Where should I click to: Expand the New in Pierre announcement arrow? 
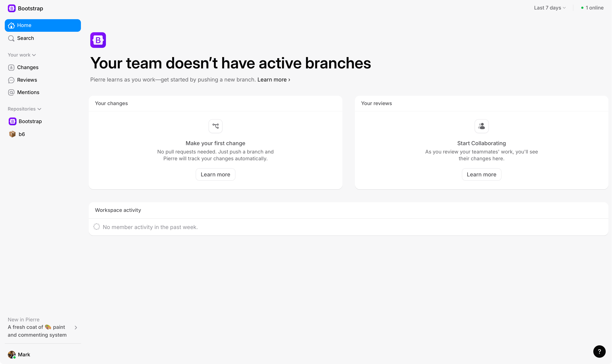[x=76, y=327]
